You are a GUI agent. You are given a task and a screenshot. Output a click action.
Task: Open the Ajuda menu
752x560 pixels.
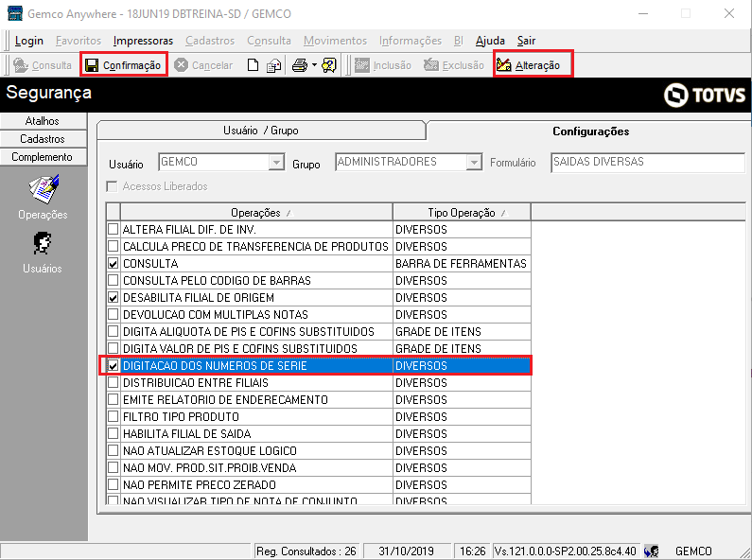tap(490, 41)
